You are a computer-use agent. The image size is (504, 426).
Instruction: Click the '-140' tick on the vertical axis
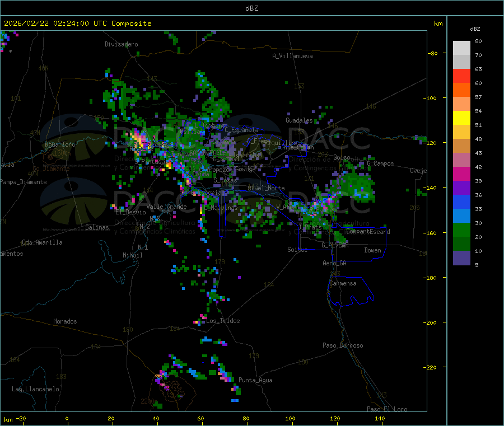(431, 188)
